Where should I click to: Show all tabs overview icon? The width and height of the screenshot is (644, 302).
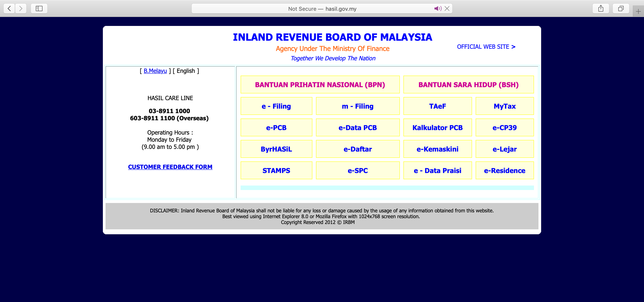(x=621, y=8)
